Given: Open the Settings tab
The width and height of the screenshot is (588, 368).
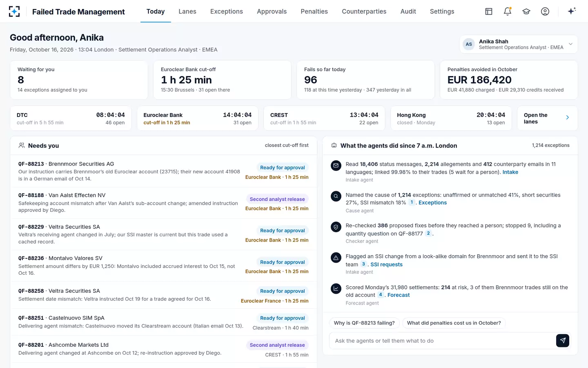Looking at the screenshot, I should point(442,11).
